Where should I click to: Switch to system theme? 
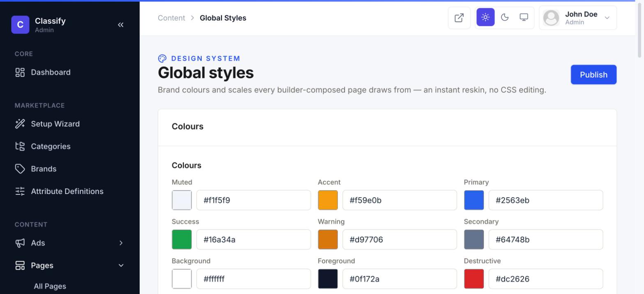tap(524, 17)
